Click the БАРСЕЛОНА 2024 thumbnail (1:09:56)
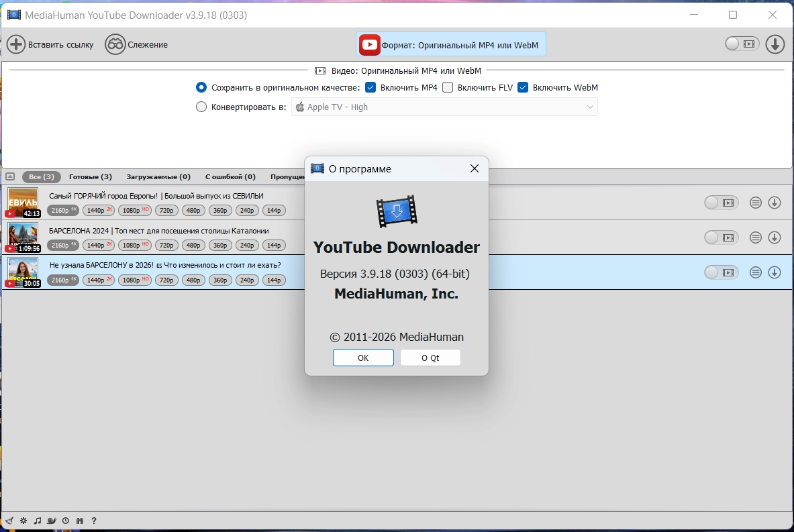The height and width of the screenshot is (532, 794). point(23,237)
